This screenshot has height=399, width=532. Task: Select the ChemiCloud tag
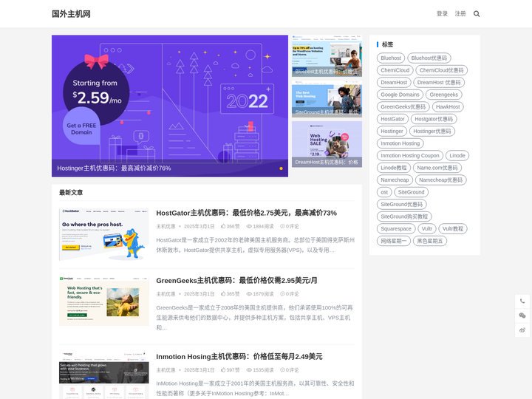point(395,70)
